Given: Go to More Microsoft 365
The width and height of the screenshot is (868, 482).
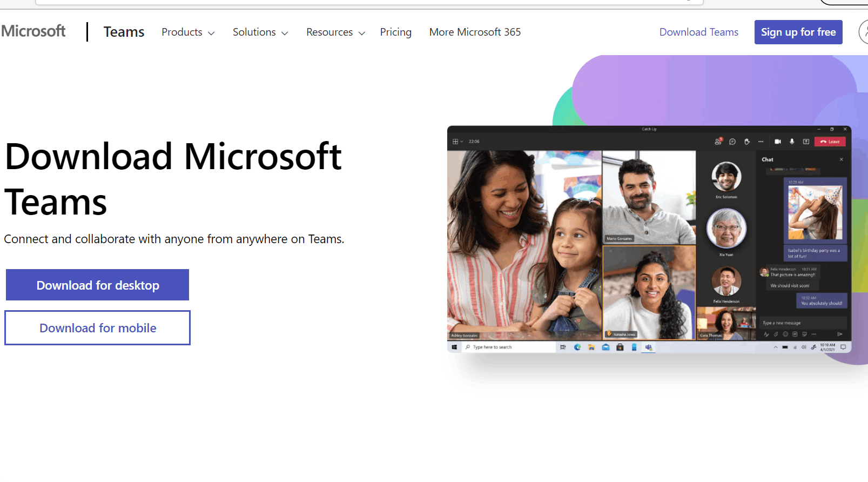Looking at the screenshot, I should [x=475, y=32].
